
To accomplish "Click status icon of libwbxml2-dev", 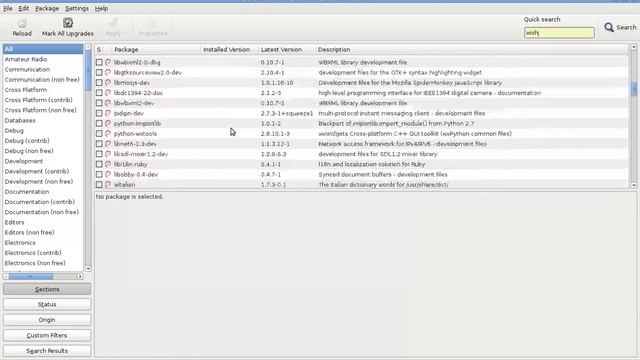I will point(108,103).
